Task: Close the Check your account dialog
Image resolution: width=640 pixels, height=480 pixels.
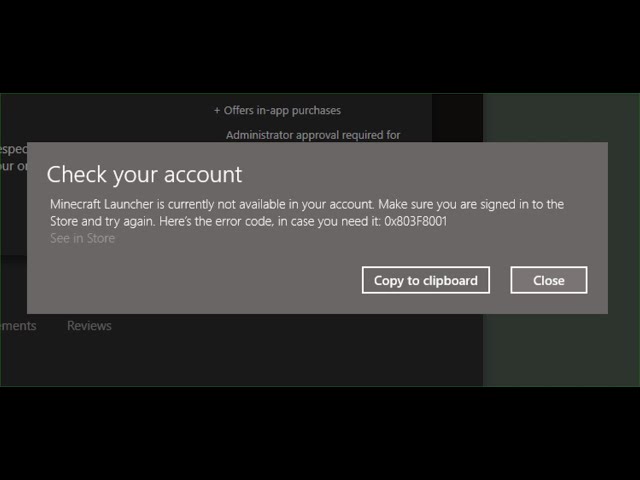Action: click(x=549, y=280)
